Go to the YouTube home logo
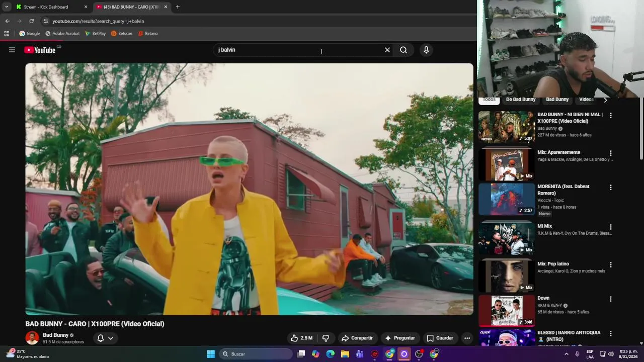The height and width of the screenshot is (362, 644). 40,50
